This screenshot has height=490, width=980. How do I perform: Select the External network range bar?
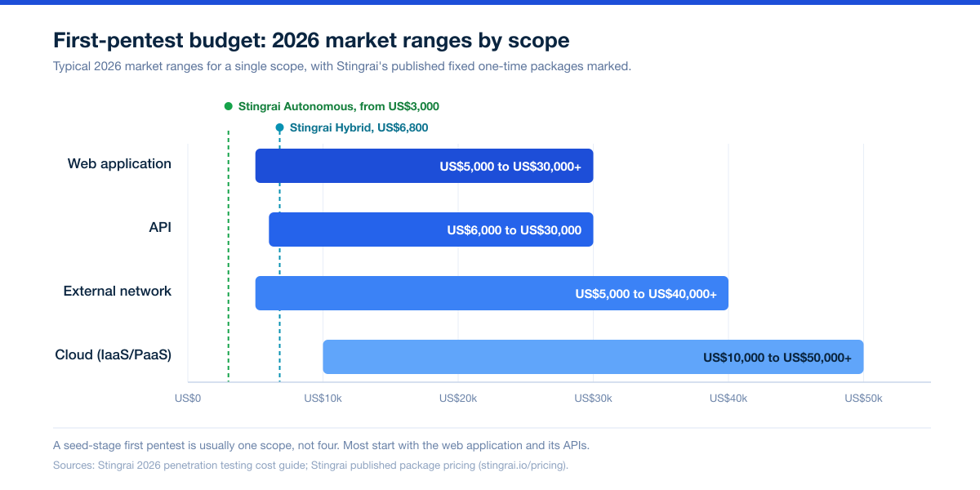pos(492,293)
